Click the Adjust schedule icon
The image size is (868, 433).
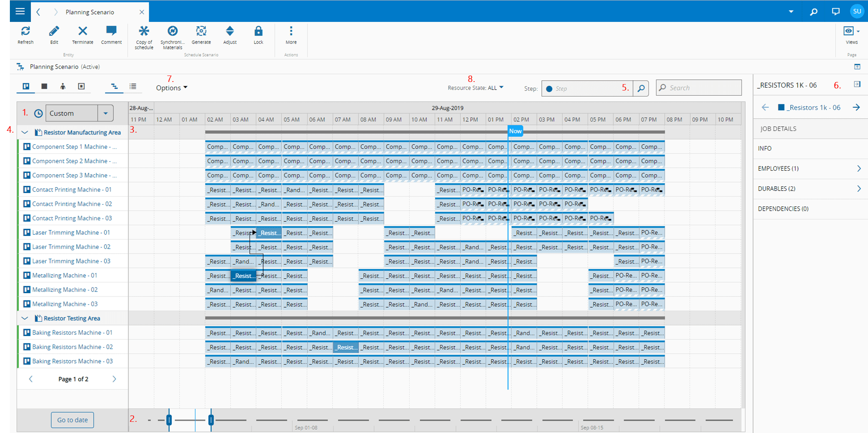point(230,31)
